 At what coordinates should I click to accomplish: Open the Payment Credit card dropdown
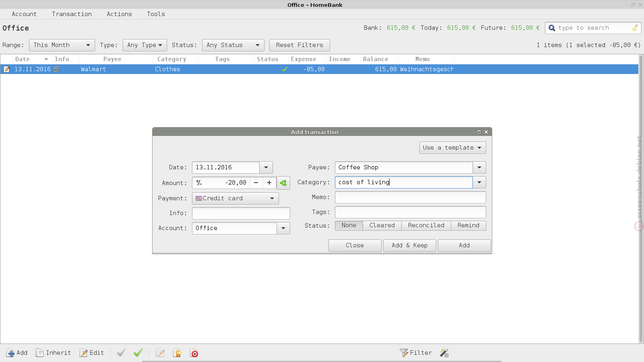235,198
